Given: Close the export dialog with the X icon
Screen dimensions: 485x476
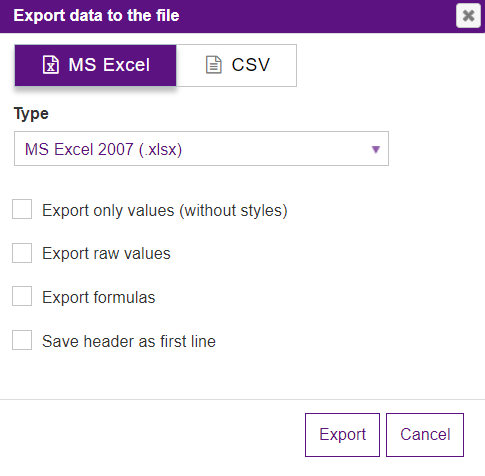Looking at the screenshot, I should point(468,15).
